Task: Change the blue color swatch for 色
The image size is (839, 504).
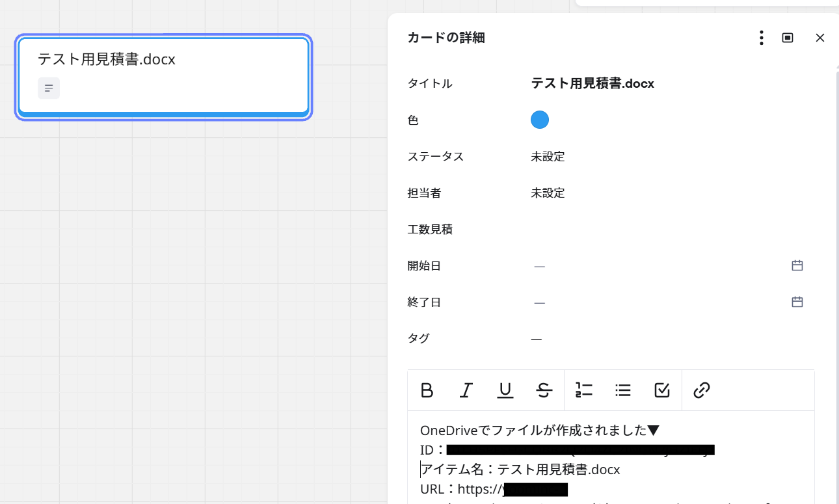Action: tap(540, 120)
